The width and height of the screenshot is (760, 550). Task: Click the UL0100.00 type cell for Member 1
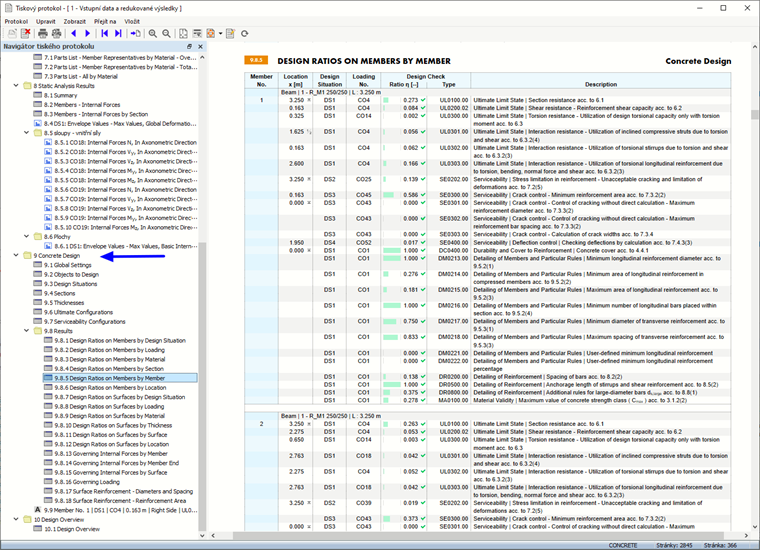(x=453, y=100)
